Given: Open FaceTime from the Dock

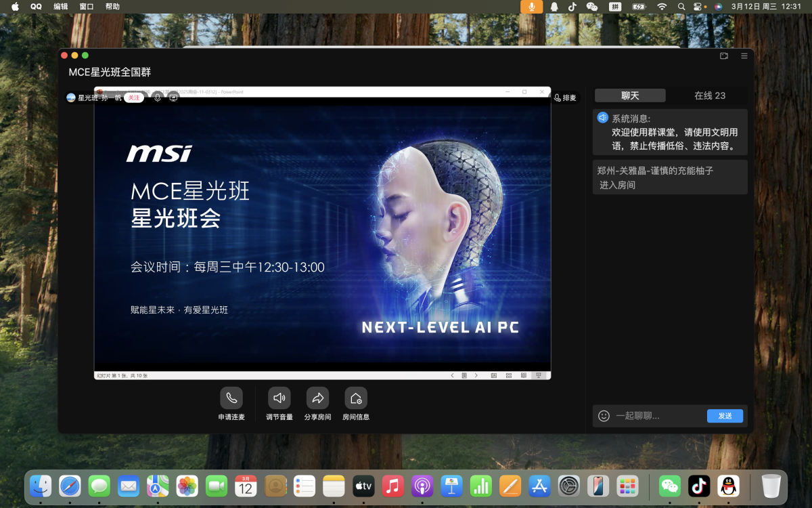Looking at the screenshot, I should 217,486.
